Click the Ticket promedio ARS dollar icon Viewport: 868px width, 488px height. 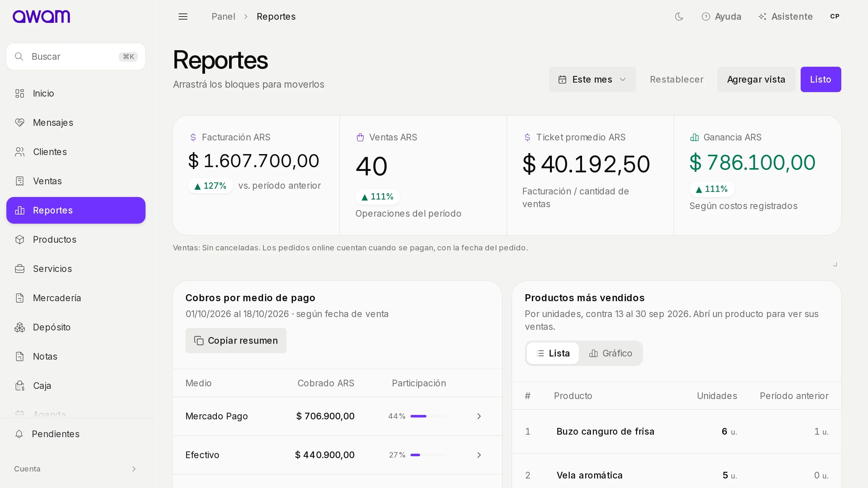pos(527,137)
